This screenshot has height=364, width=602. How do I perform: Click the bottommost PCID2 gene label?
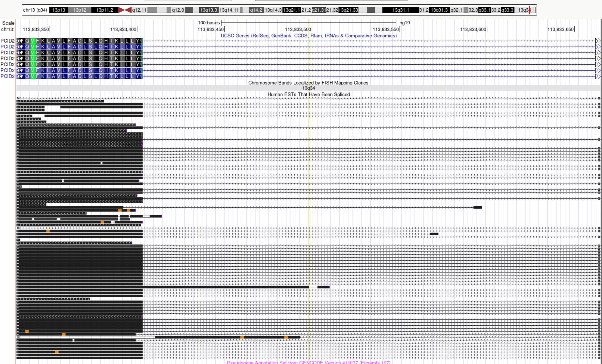[7, 76]
